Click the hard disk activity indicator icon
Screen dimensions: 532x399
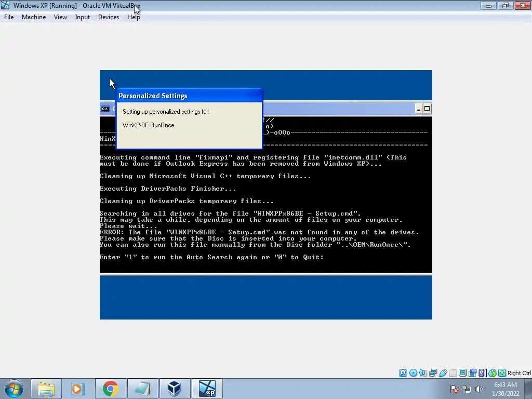coord(403,373)
